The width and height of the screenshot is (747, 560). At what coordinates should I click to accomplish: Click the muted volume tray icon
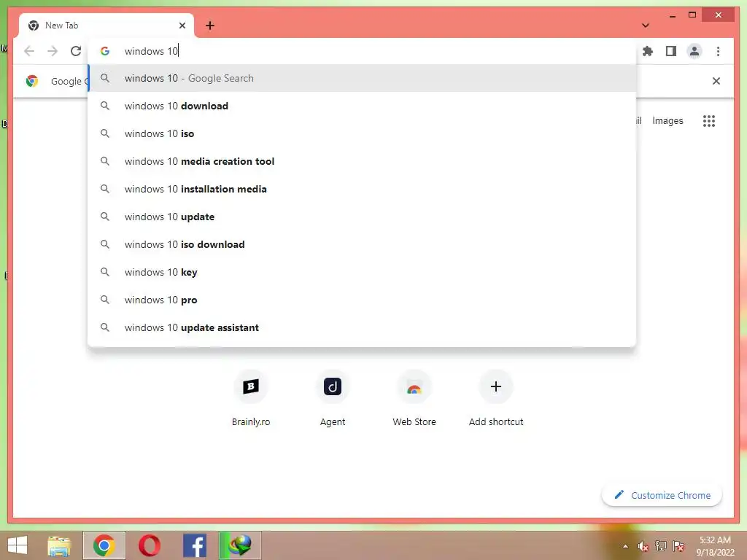point(643,546)
